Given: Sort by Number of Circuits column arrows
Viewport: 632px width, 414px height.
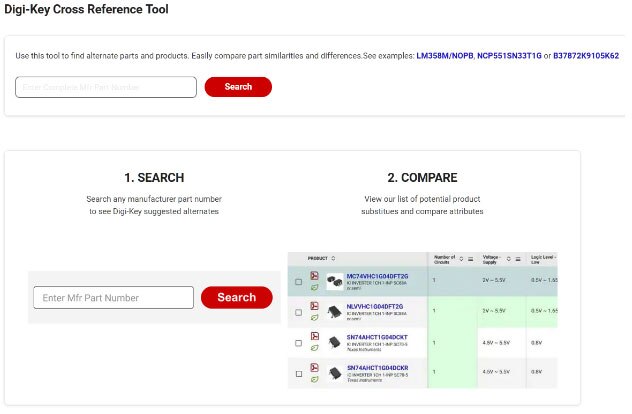Looking at the screenshot, I should (x=461, y=259).
